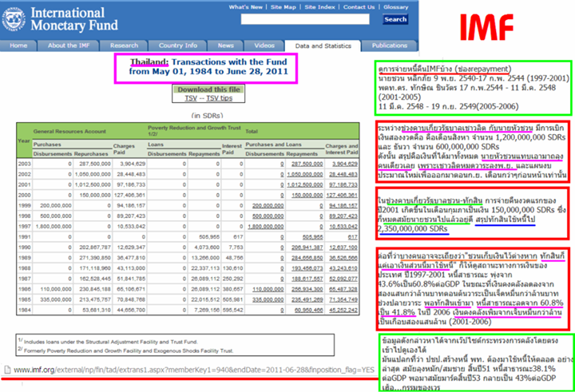This screenshot has height=392, width=575.
Task: Click the General Resources Account header
Action: pos(69,131)
